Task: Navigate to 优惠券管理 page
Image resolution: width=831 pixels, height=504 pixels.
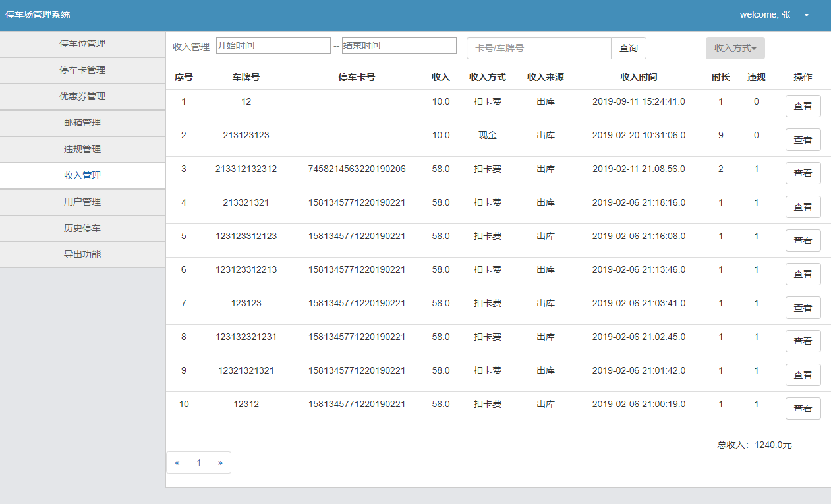Action: click(x=82, y=96)
